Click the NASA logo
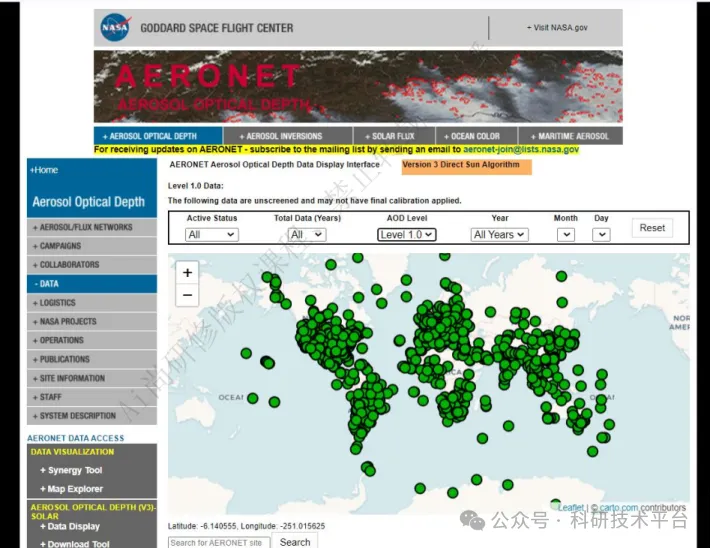The height and width of the screenshot is (548, 711). (x=115, y=27)
